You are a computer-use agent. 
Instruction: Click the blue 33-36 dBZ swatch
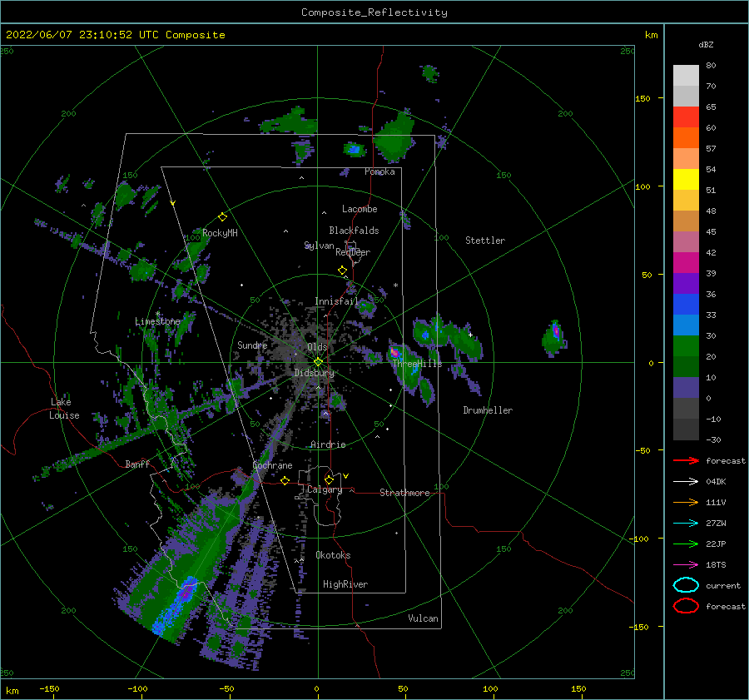point(686,305)
